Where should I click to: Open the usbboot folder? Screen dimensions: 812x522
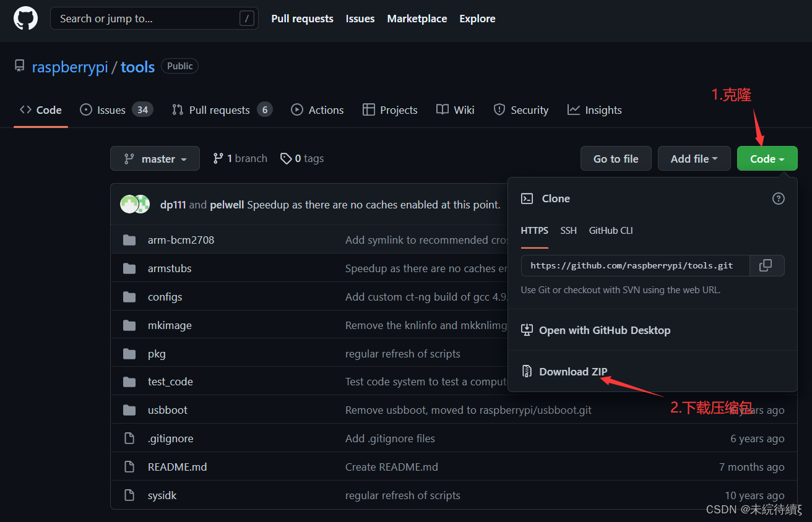click(168, 410)
